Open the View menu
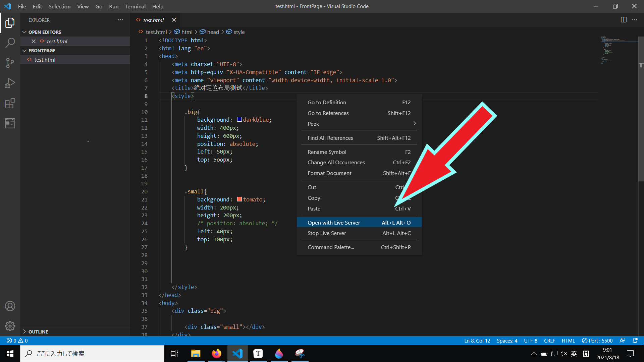The image size is (644, 362). pos(83,6)
